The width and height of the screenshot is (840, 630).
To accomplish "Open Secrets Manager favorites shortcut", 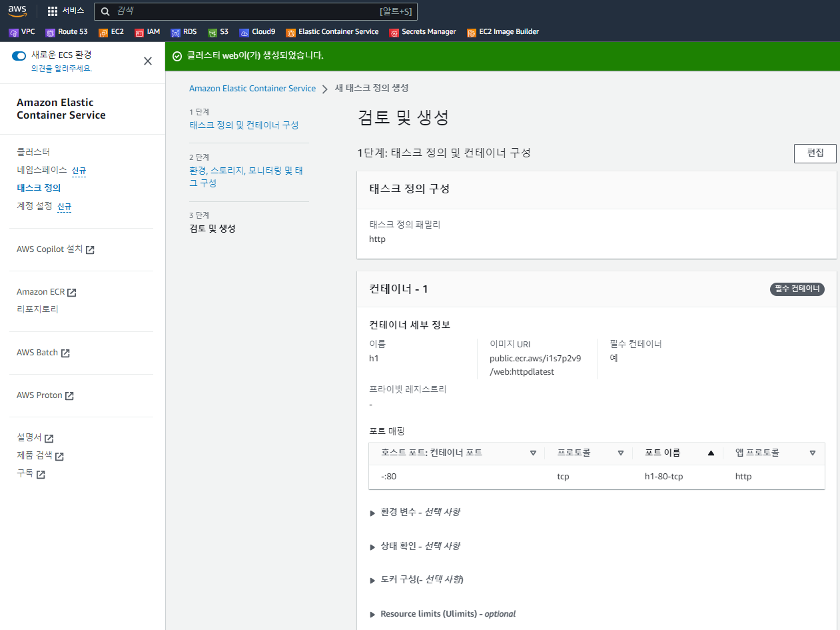I will click(423, 32).
